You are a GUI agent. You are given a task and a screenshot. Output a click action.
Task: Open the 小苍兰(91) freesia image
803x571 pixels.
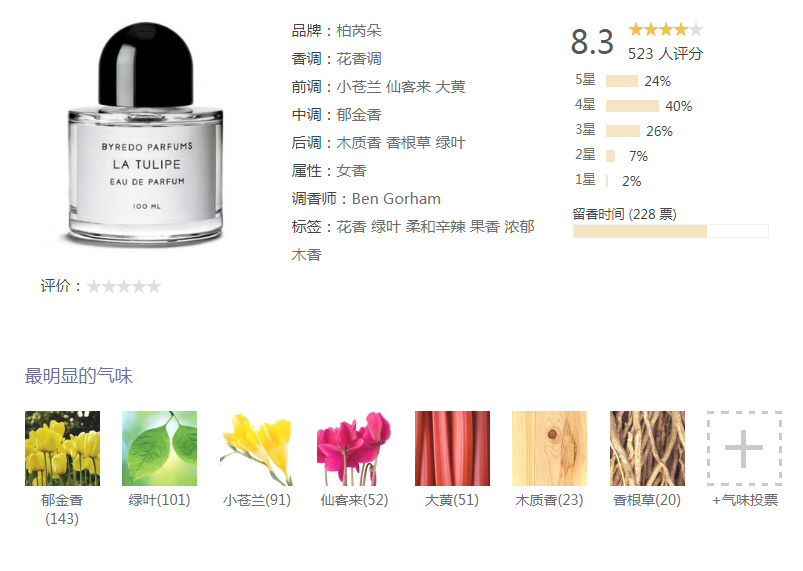coord(257,448)
